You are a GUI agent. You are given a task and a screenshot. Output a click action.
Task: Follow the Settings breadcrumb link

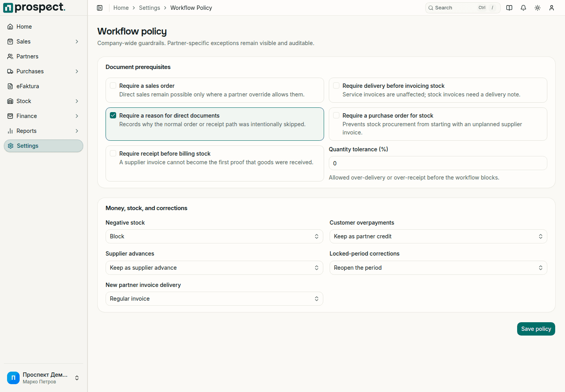149,8
